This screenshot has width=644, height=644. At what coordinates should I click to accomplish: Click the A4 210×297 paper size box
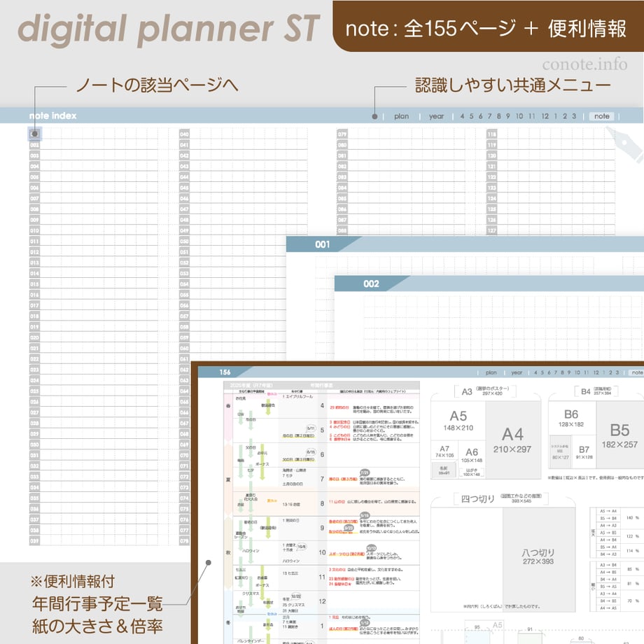(x=512, y=440)
